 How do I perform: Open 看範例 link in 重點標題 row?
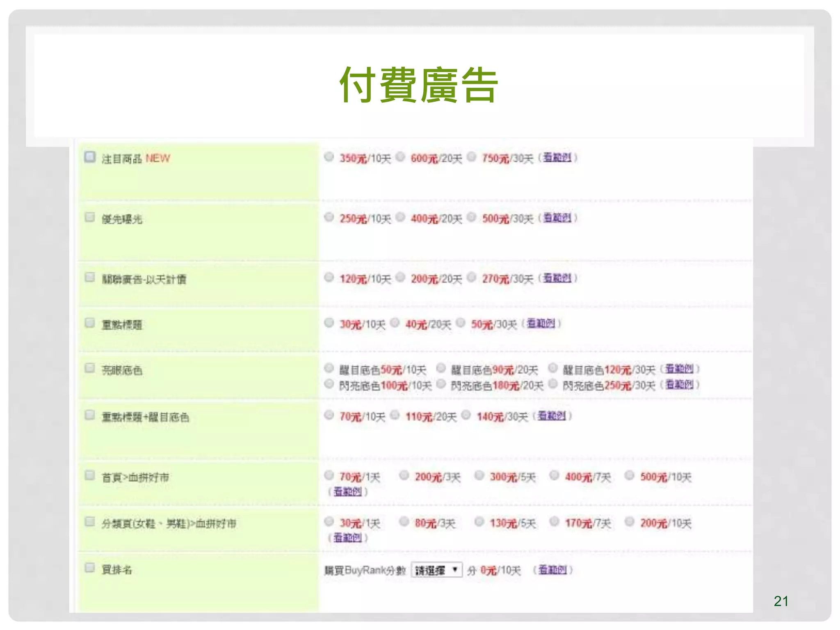click(x=541, y=324)
